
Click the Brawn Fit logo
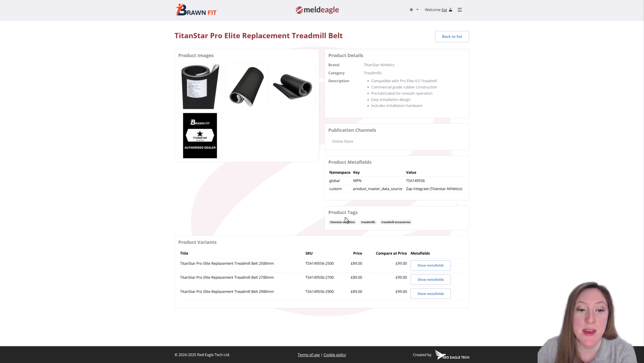tap(196, 10)
